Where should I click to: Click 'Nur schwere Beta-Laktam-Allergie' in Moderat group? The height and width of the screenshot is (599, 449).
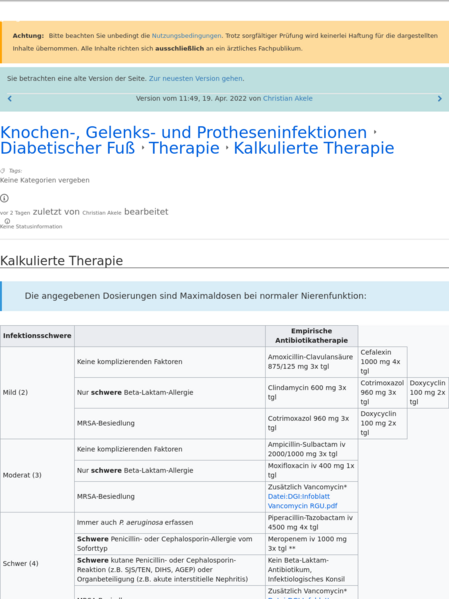(170, 471)
